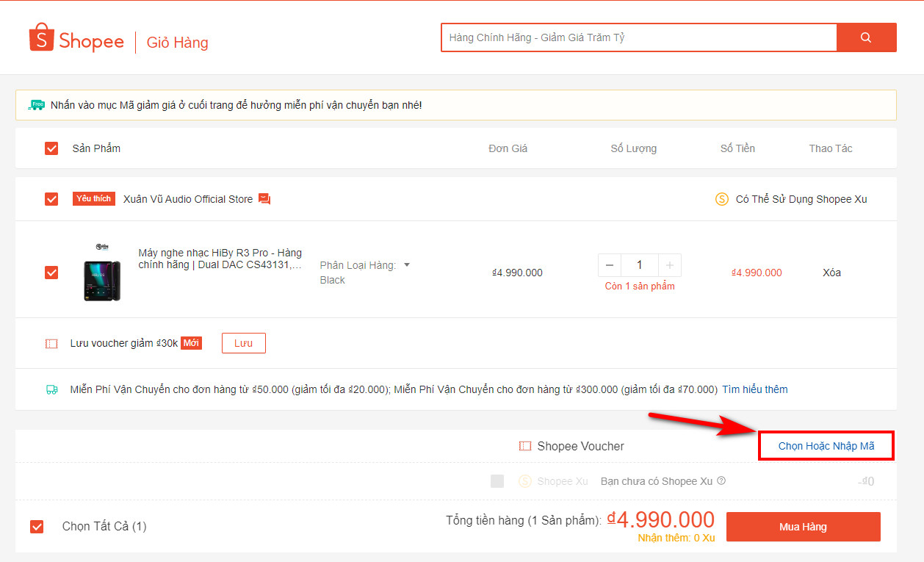Click the voucher ticket icon beside 'Lưu voucher'

click(x=51, y=343)
